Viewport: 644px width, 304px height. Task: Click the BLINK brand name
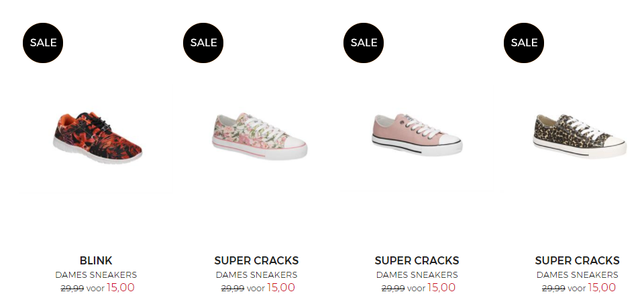96,260
